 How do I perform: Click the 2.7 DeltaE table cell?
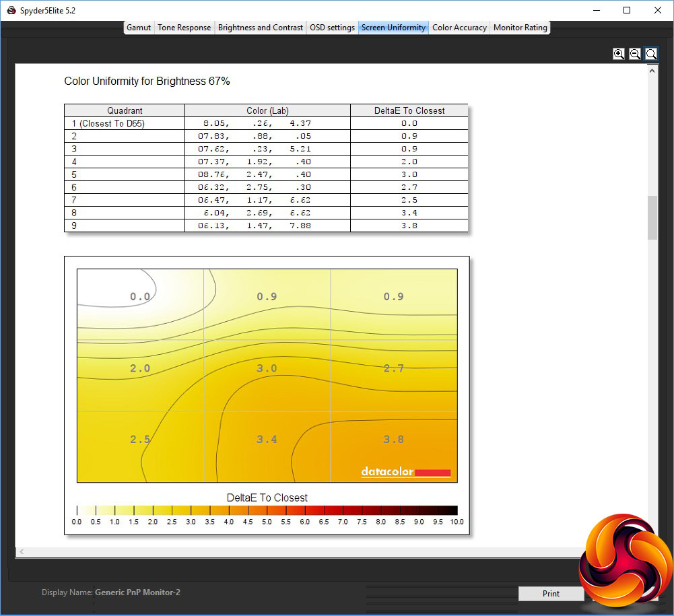tap(409, 187)
